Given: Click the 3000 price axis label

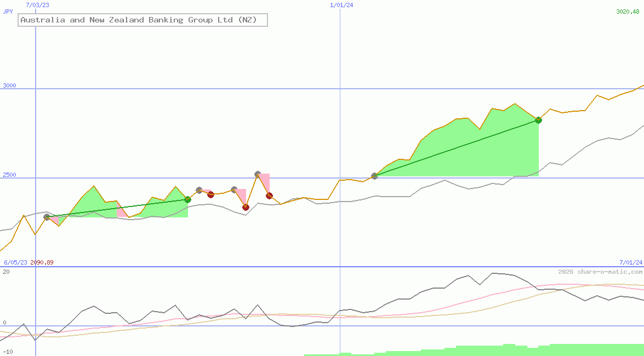Looking at the screenshot, I should point(9,85).
